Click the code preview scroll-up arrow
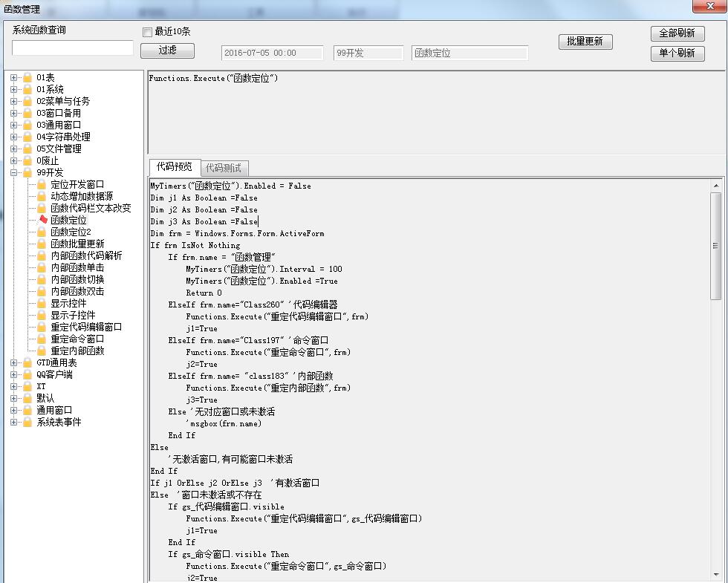The image size is (728, 583). 715,186
